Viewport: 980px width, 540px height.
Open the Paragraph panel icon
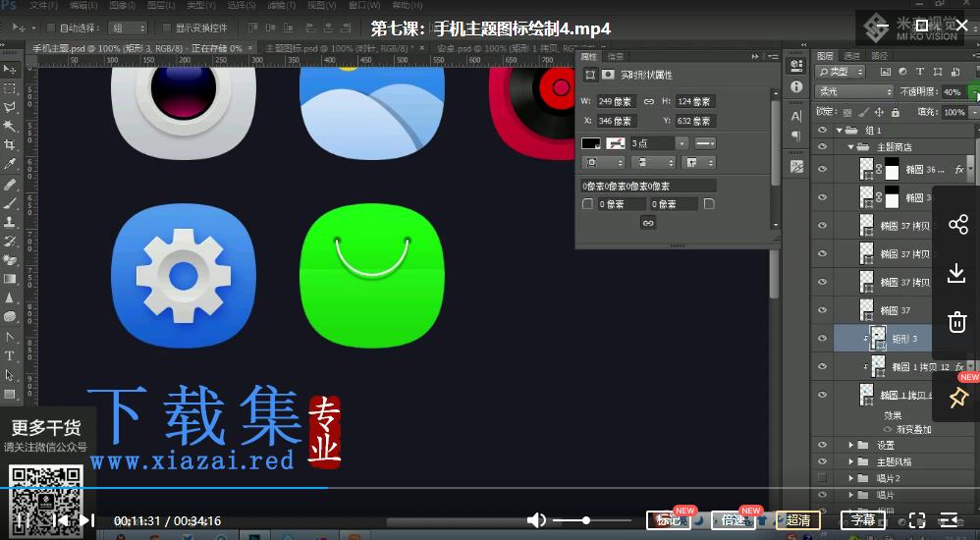796,135
